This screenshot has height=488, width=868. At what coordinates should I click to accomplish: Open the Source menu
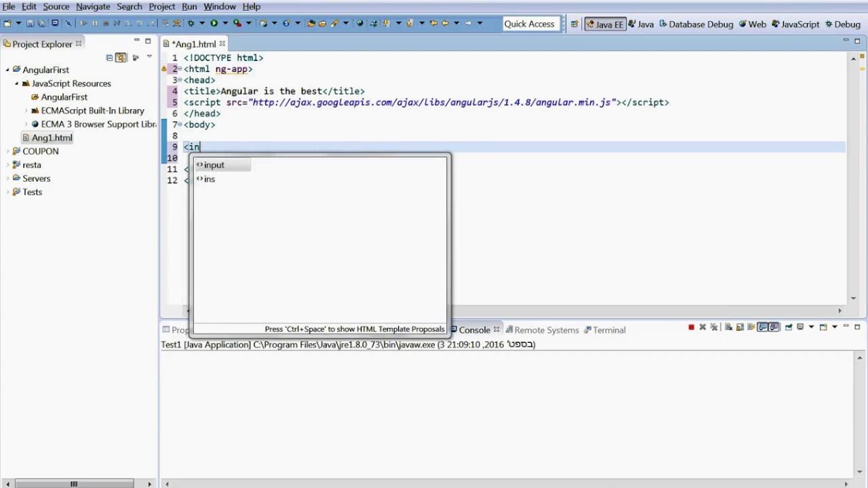tap(56, 6)
